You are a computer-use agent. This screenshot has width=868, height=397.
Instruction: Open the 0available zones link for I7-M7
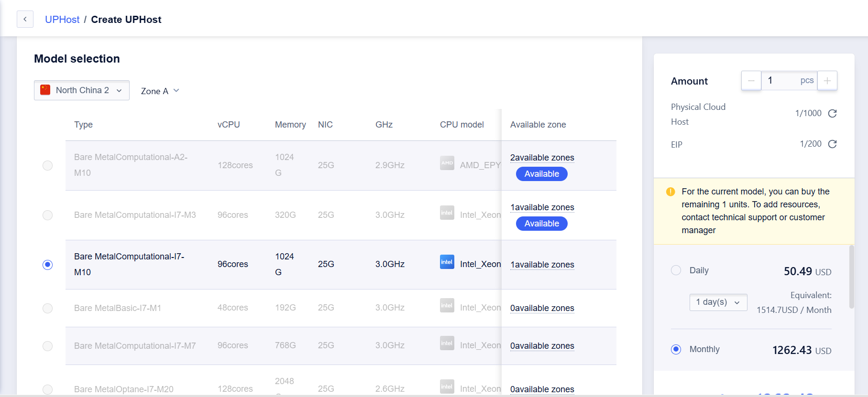(542, 346)
